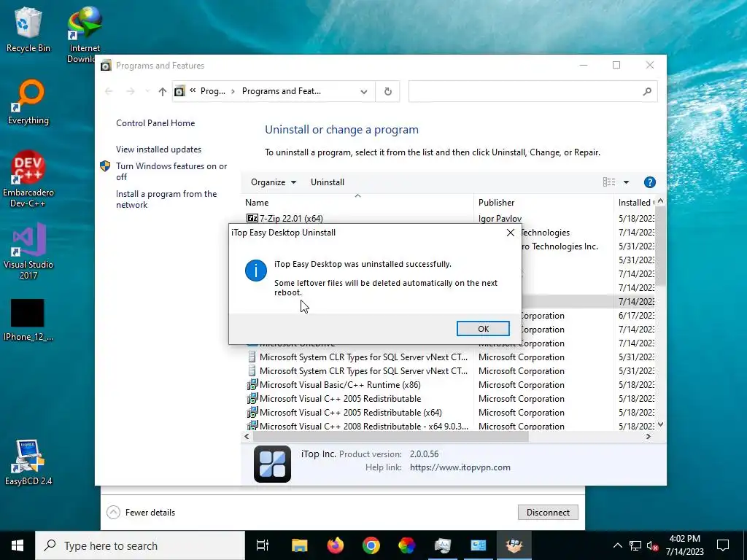Image resolution: width=747 pixels, height=560 pixels.
Task: Select the Embarcadero Dev-C++ desktop icon
Action: click(28, 179)
